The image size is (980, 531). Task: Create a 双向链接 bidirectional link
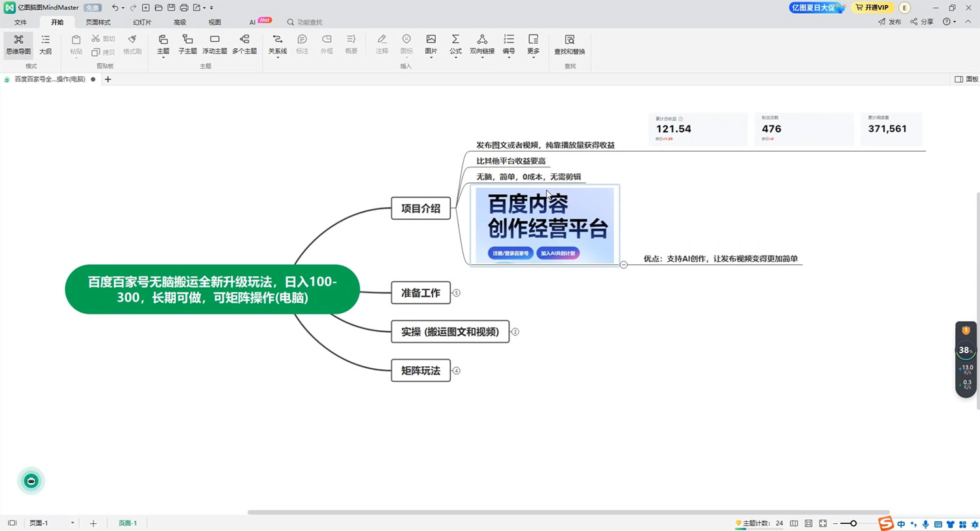482,46
